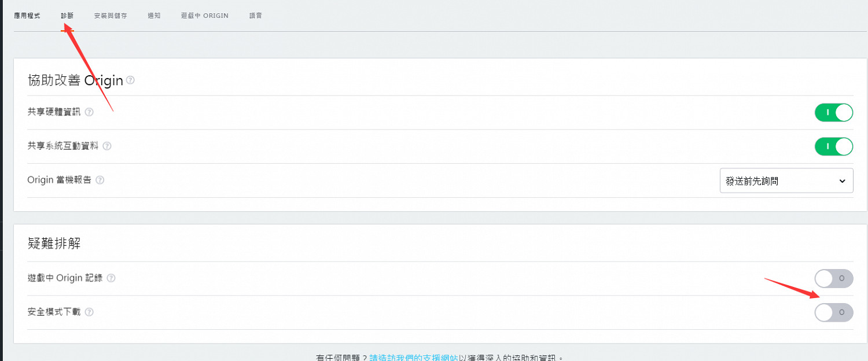Switch to the 應用程式 tab
The width and height of the screenshot is (868, 361).
27,16
